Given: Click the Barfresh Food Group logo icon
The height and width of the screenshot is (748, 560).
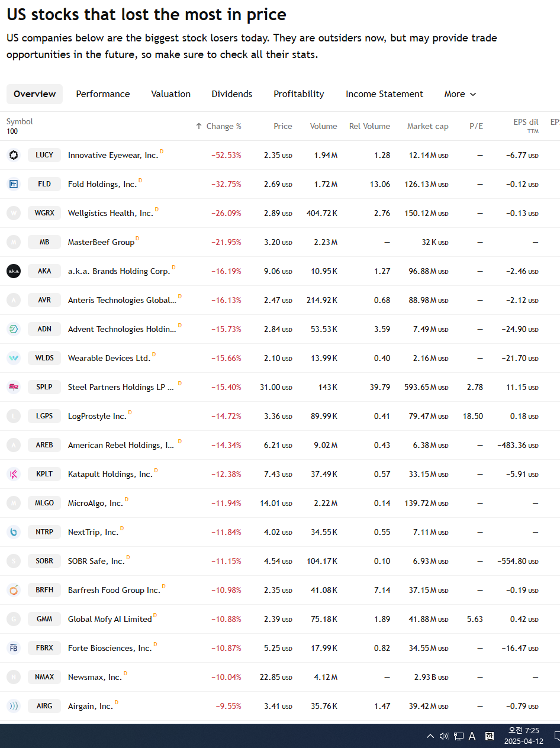Looking at the screenshot, I should click(x=14, y=590).
